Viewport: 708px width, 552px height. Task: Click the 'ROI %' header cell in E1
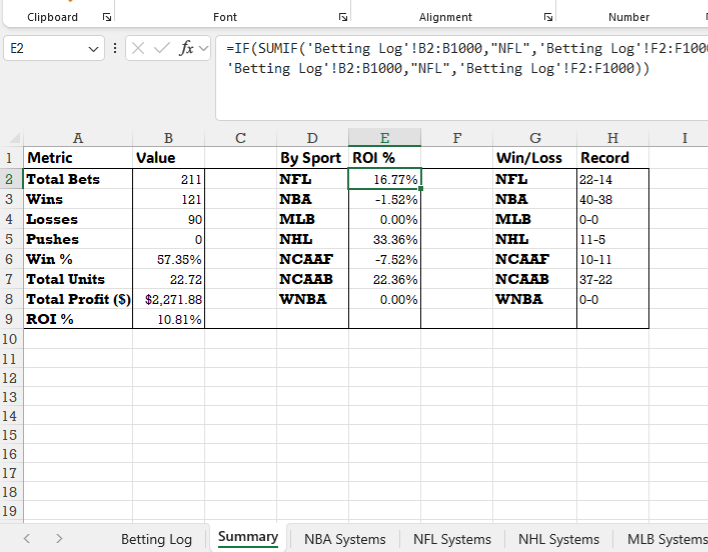[x=384, y=158]
